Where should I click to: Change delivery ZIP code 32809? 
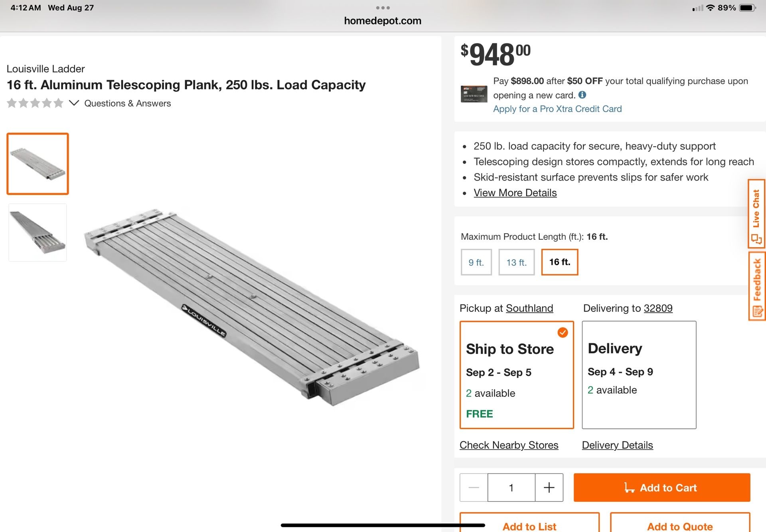click(x=658, y=308)
